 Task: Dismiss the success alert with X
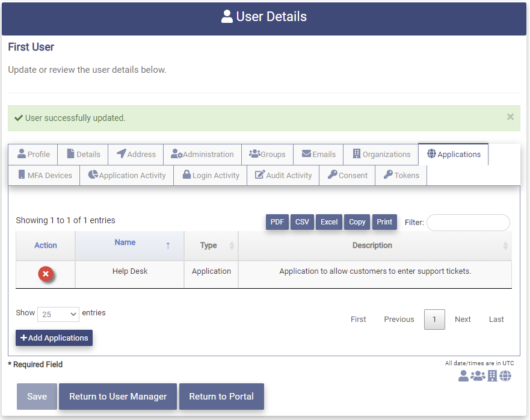[x=510, y=117]
